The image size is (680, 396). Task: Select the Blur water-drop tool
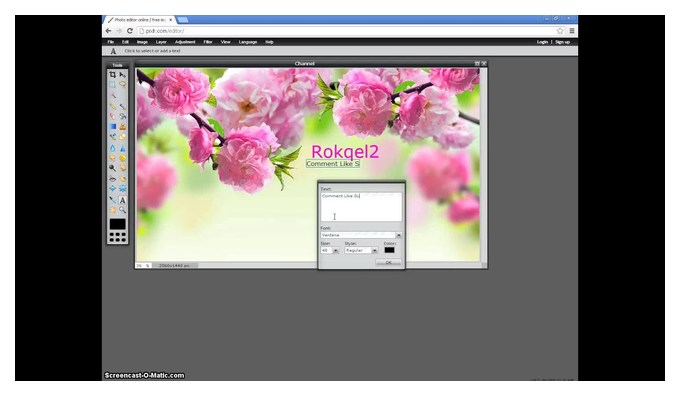112,148
